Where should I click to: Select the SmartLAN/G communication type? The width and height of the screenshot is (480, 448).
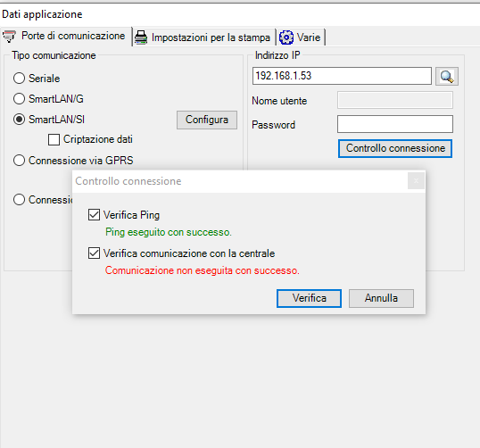point(19,98)
